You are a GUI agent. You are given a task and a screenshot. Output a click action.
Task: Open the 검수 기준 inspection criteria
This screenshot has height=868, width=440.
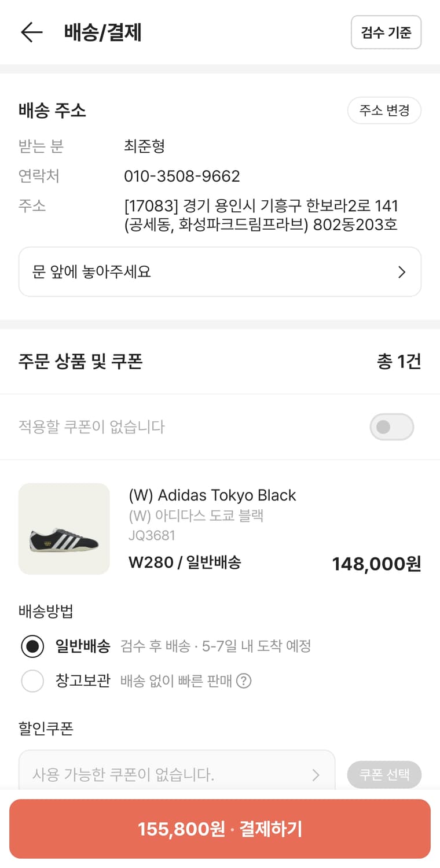click(386, 32)
